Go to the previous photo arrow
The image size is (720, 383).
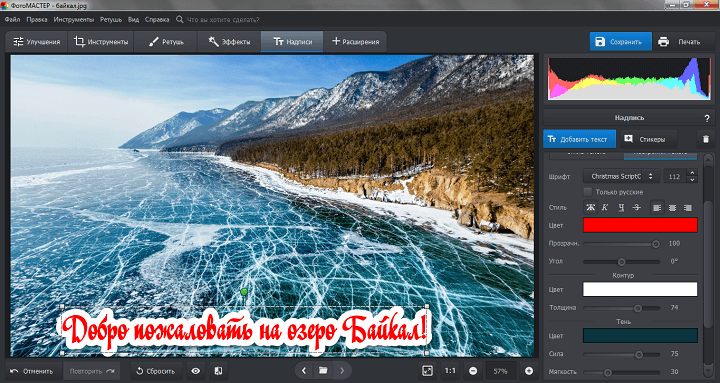tap(304, 371)
